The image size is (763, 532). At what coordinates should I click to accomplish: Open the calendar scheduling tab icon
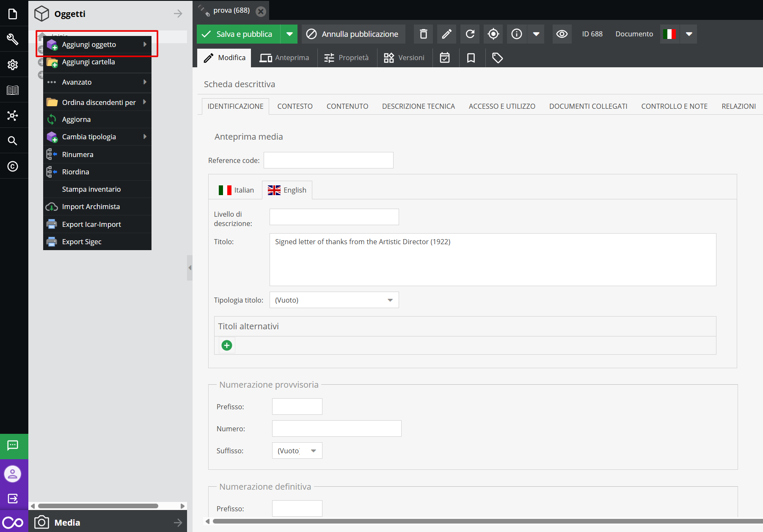[445, 58]
